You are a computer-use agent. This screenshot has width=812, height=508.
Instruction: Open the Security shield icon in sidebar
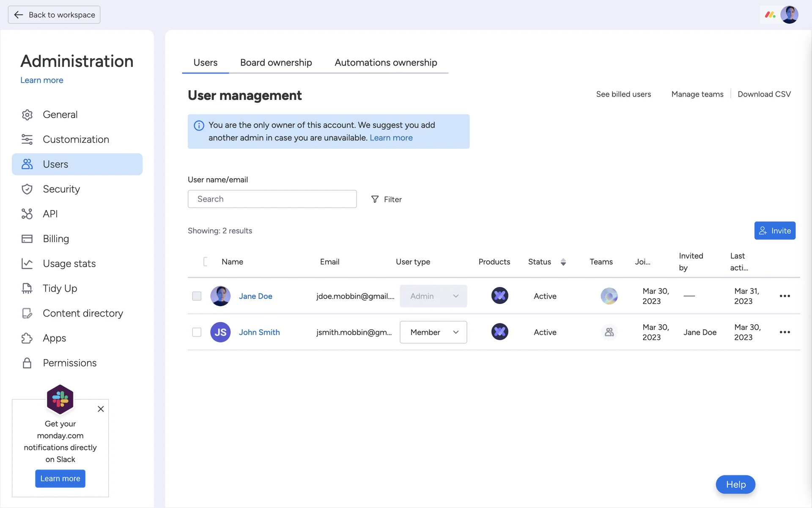click(x=27, y=189)
